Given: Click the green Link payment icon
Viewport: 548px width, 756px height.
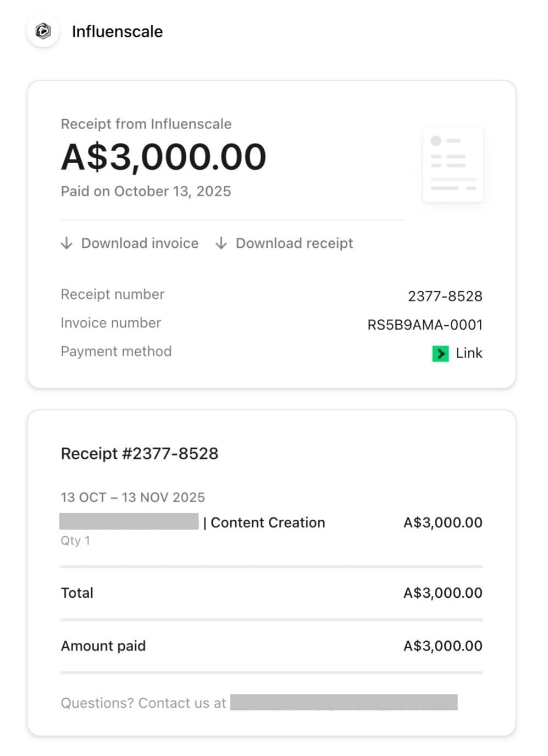Looking at the screenshot, I should pos(440,353).
